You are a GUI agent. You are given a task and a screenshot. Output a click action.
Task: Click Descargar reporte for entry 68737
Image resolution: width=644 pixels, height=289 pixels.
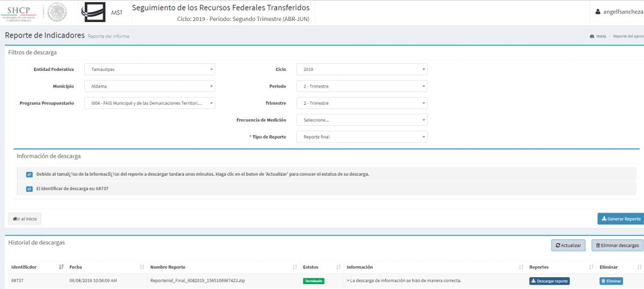(x=549, y=281)
